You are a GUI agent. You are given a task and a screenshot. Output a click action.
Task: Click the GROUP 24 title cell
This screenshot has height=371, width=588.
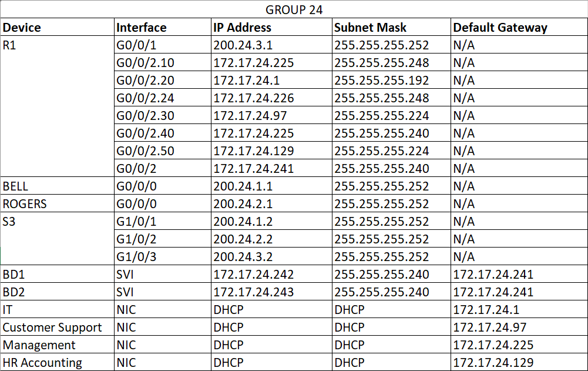pyautogui.click(x=294, y=9)
